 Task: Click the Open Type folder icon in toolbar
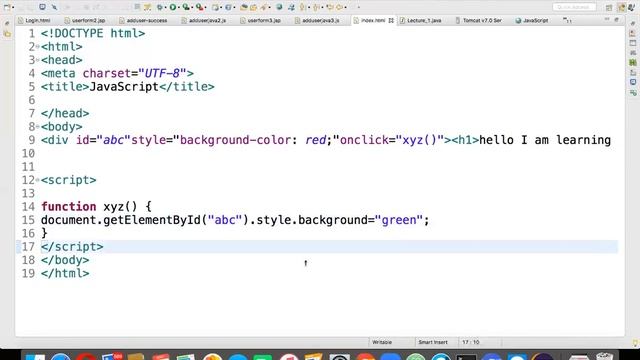pyautogui.click(x=244, y=7)
